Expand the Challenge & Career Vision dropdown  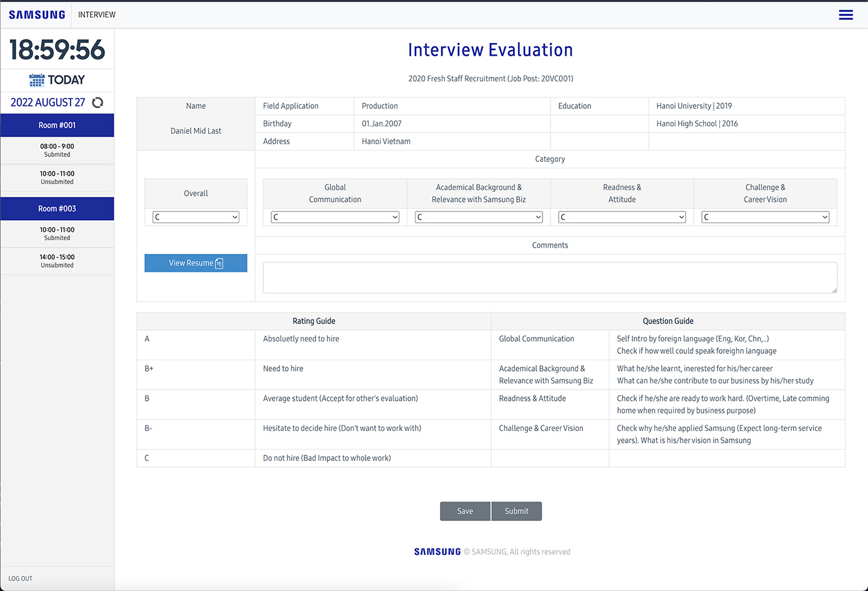(x=765, y=217)
